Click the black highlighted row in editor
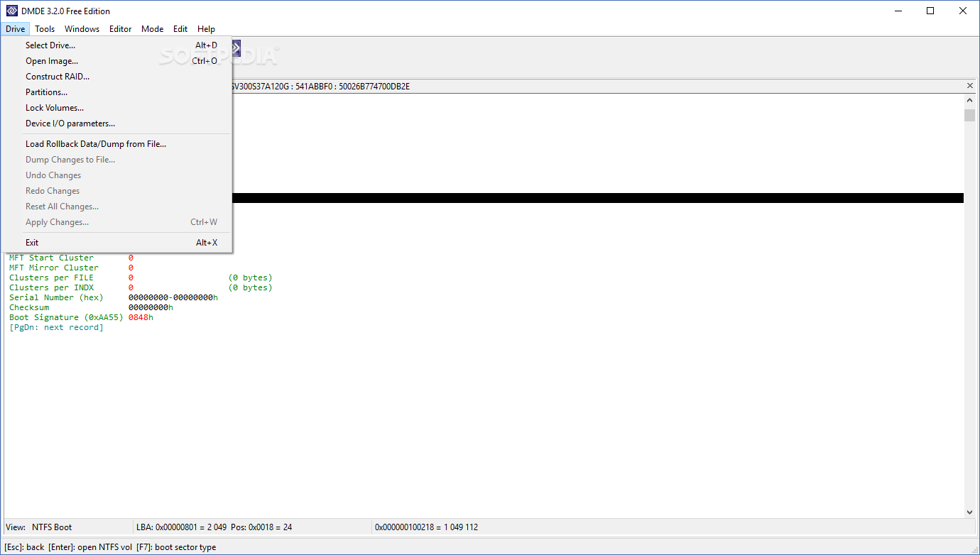 click(x=597, y=198)
